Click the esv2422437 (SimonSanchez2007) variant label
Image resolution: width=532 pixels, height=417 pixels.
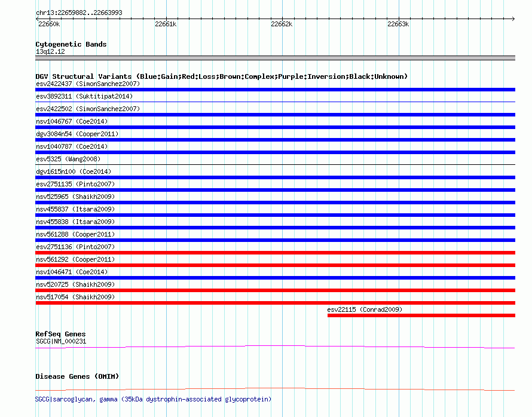(88, 84)
